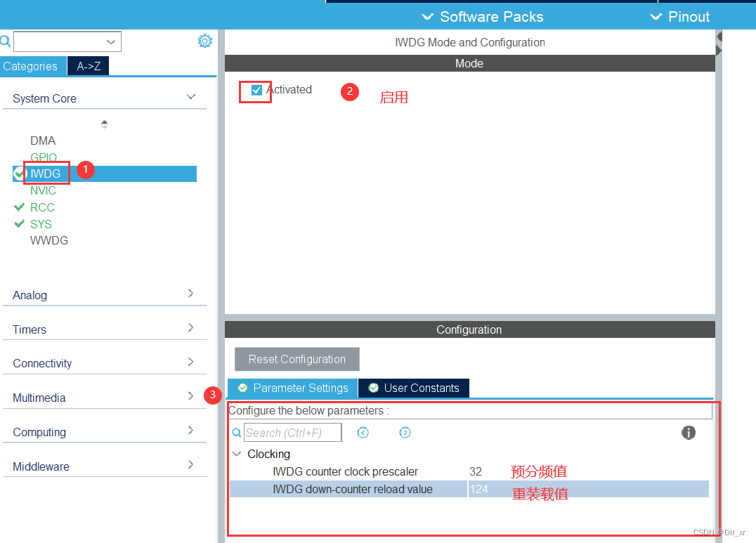
Task: Select the User Constants tab
Action: pyautogui.click(x=414, y=388)
